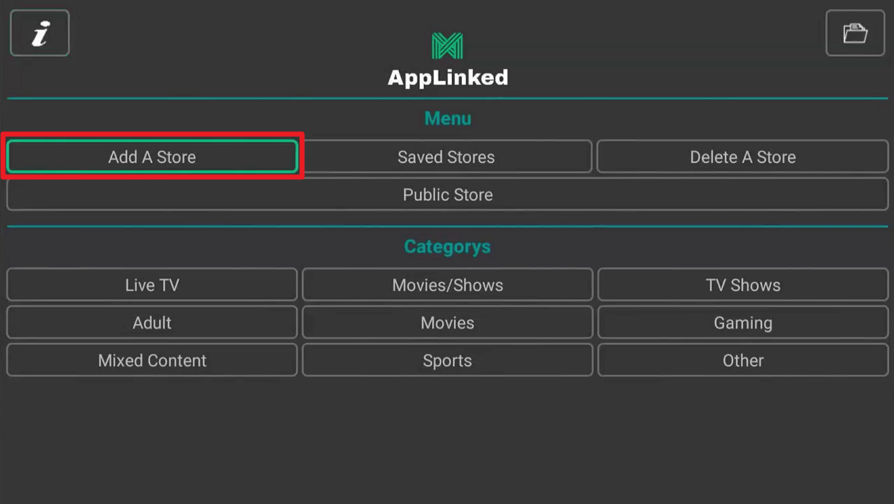Choose Mixed Content category

coord(152,360)
